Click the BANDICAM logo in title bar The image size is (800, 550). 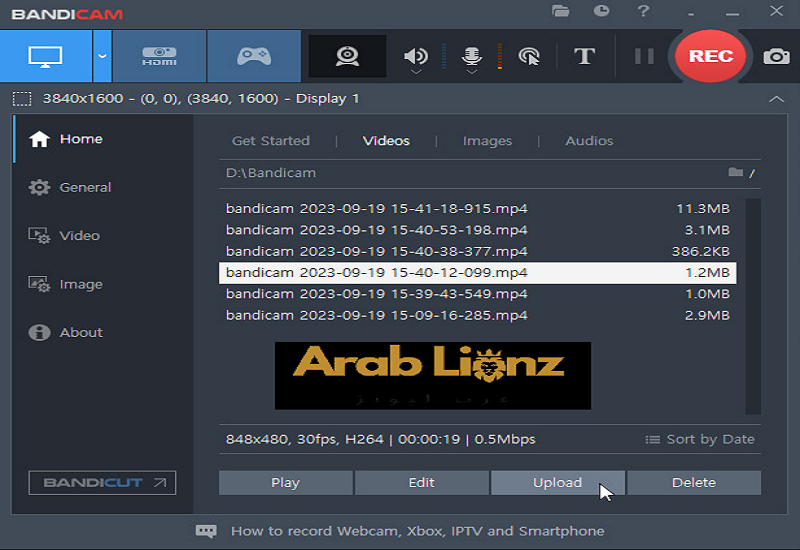(x=67, y=14)
